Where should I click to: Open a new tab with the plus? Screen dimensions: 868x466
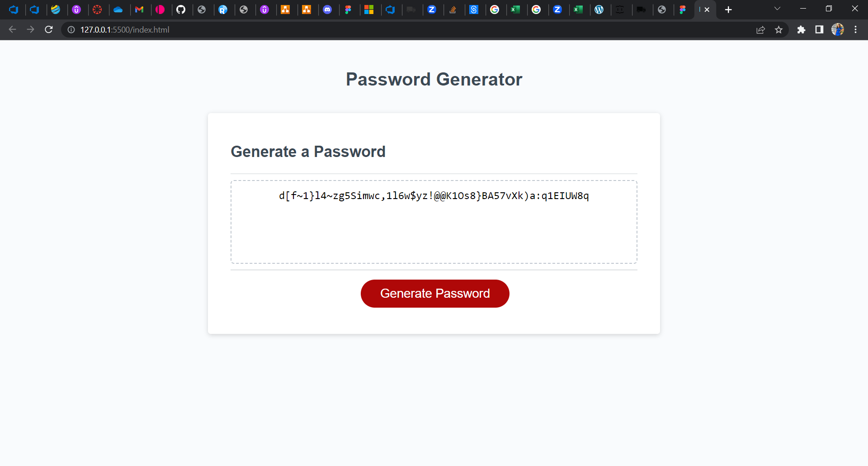pos(729,9)
